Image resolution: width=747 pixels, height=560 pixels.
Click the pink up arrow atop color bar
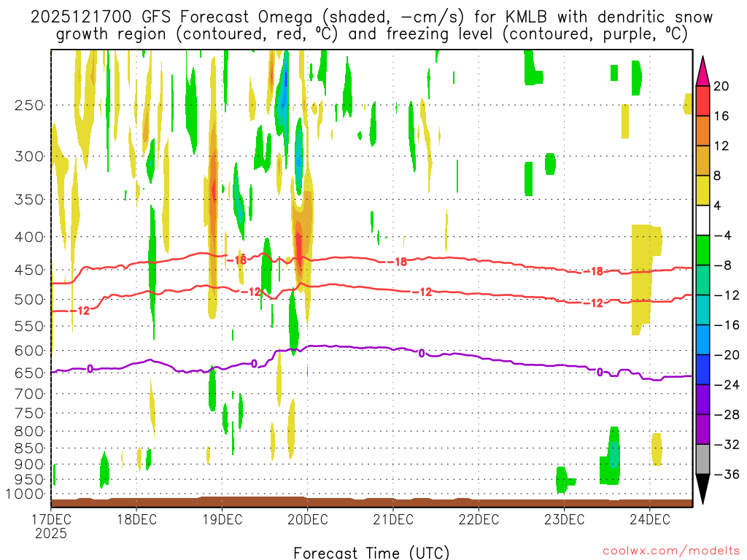(x=703, y=71)
